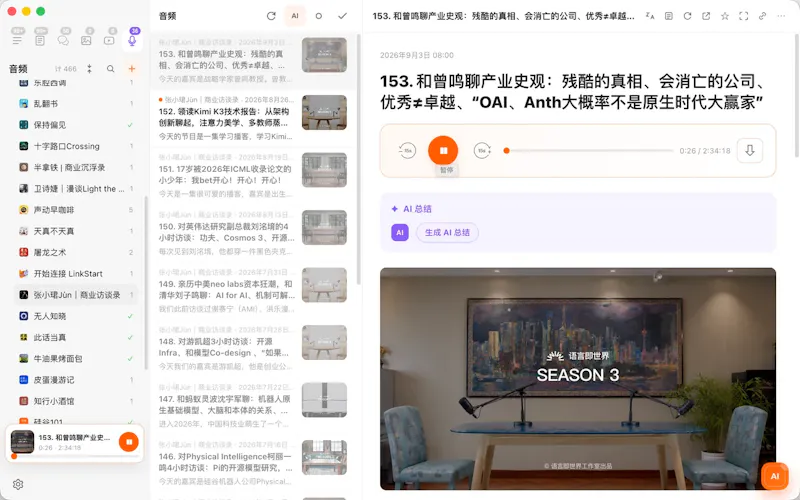Click the SEASON 3 cover image
The image size is (800, 500).
pos(578,379)
